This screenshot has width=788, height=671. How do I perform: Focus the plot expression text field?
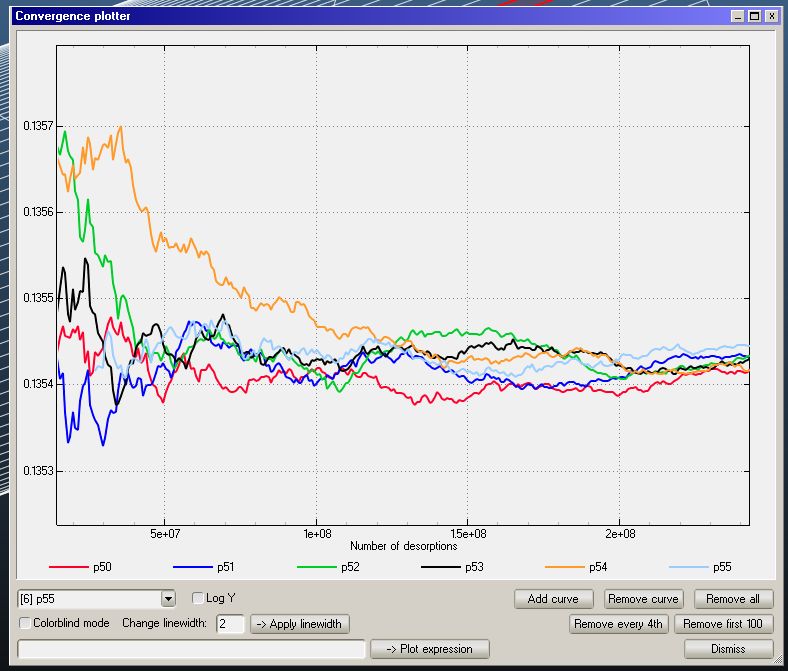[191, 649]
